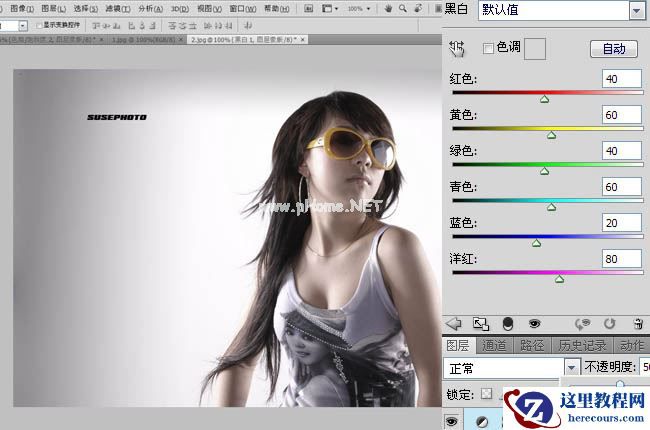This screenshot has width=650, height=430.
Task: Click the distribute right edges icon
Action: (x=228, y=26)
